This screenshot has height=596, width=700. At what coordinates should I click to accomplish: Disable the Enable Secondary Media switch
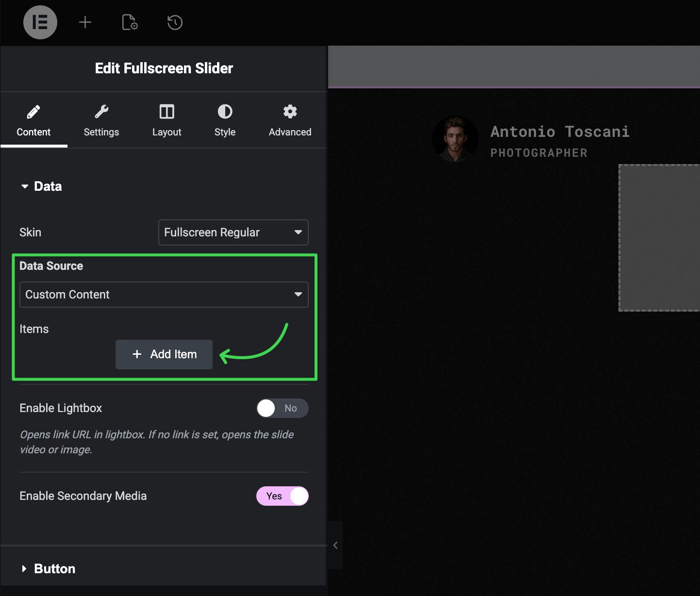(x=282, y=496)
